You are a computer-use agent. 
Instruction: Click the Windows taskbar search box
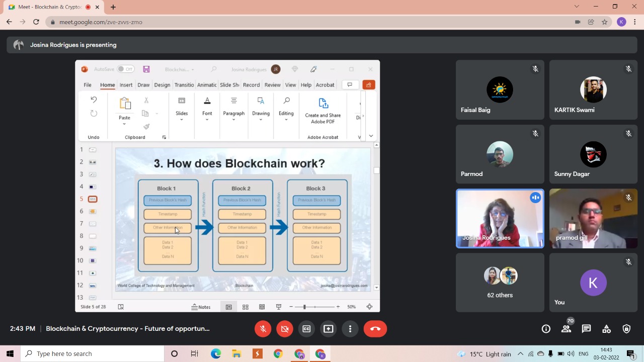93,354
